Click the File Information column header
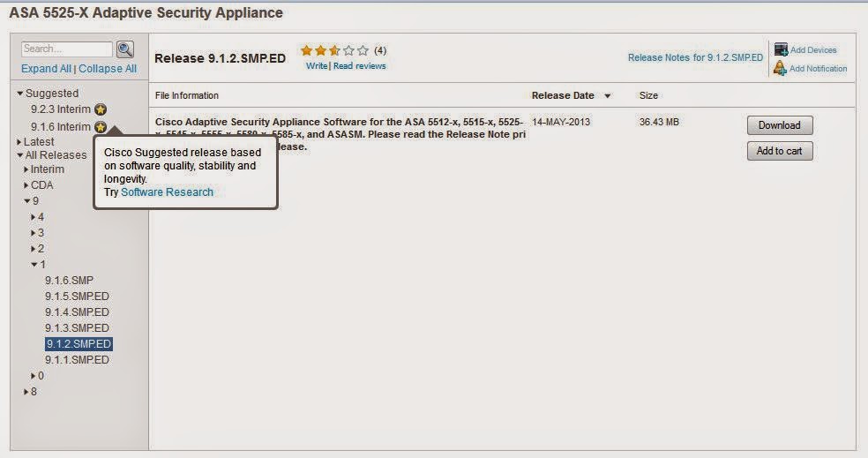The width and height of the screenshot is (868, 458). pyautogui.click(x=186, y=95)
